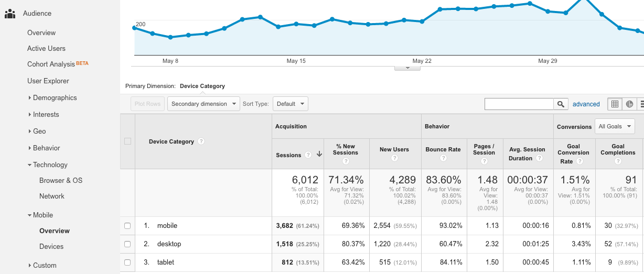Click the table search input field
This screenshot has width=644, height=274.
point(519,104)
